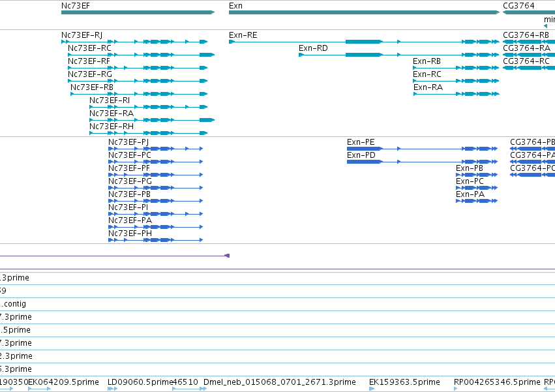Click the Nc73EF-RA transcript label

pos(112,113)
